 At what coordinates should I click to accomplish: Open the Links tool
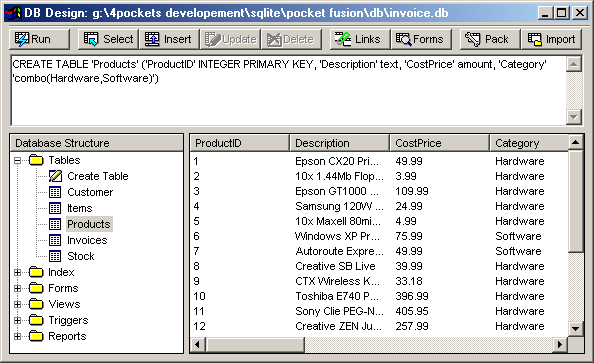360,39
